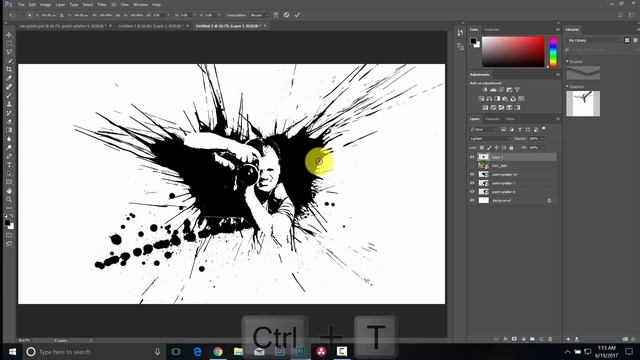Pick a color in the red color field
Viewport: 640px width, 360px height.
point(513,51)
